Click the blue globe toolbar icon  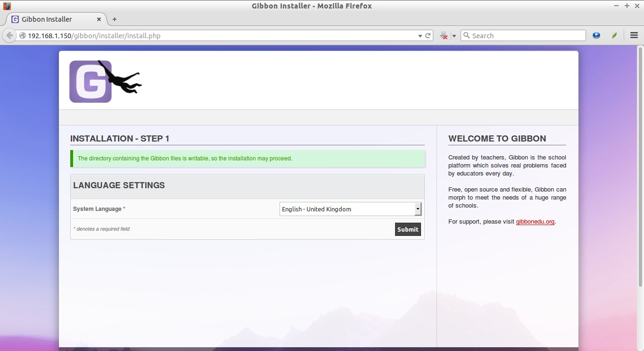coord(596,35)
